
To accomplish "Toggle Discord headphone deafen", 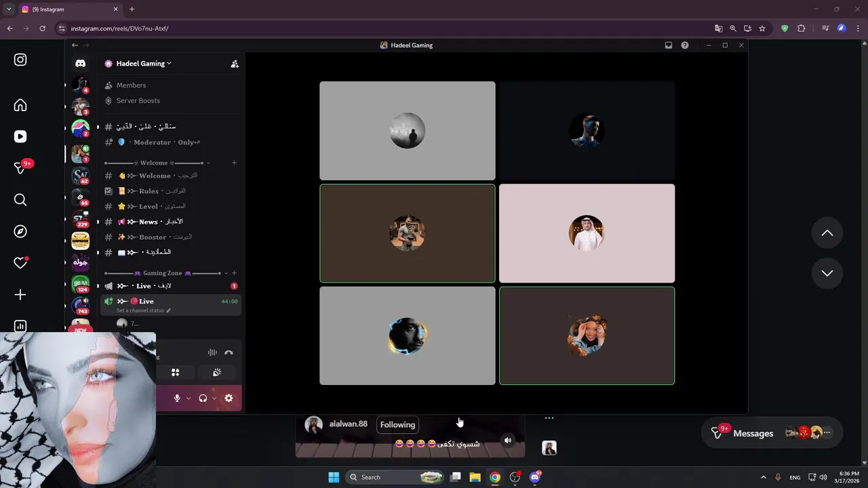I will [203, 398].
